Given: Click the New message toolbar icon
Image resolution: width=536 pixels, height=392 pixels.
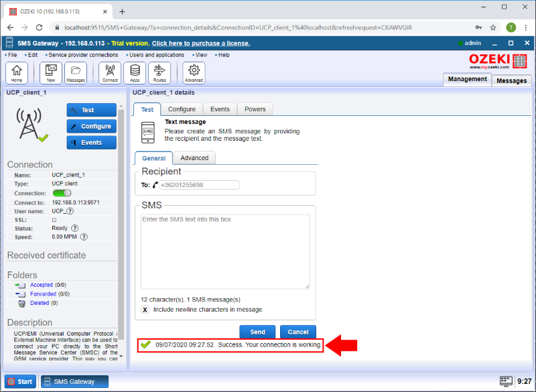Looking at the screenshot, I should (51, 72).
